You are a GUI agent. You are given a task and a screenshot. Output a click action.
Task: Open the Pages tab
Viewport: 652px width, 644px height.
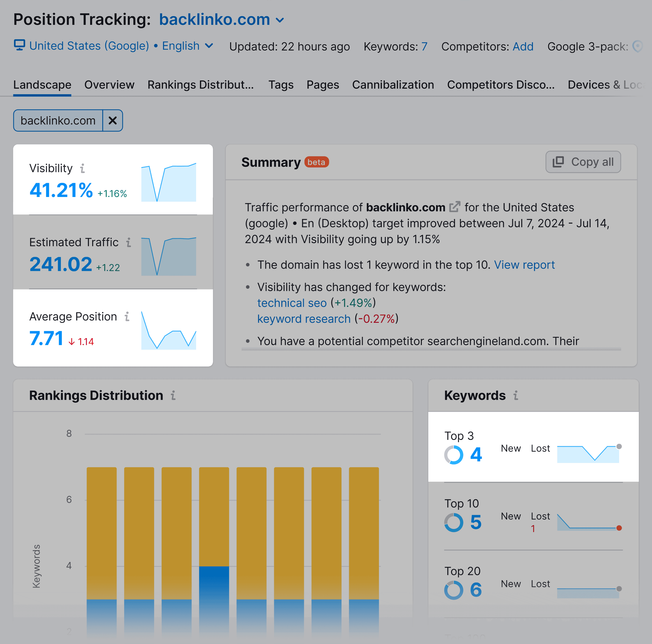coord(323,85)
